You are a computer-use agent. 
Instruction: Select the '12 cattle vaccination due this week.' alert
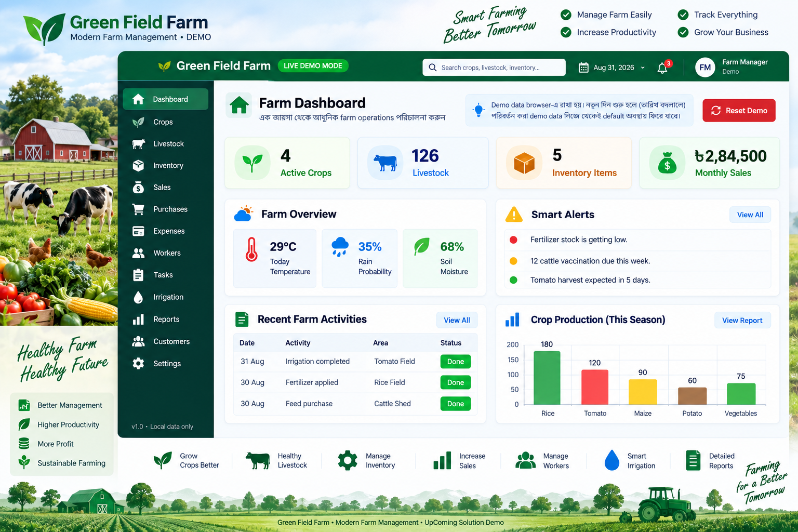[x=637, y=261]
